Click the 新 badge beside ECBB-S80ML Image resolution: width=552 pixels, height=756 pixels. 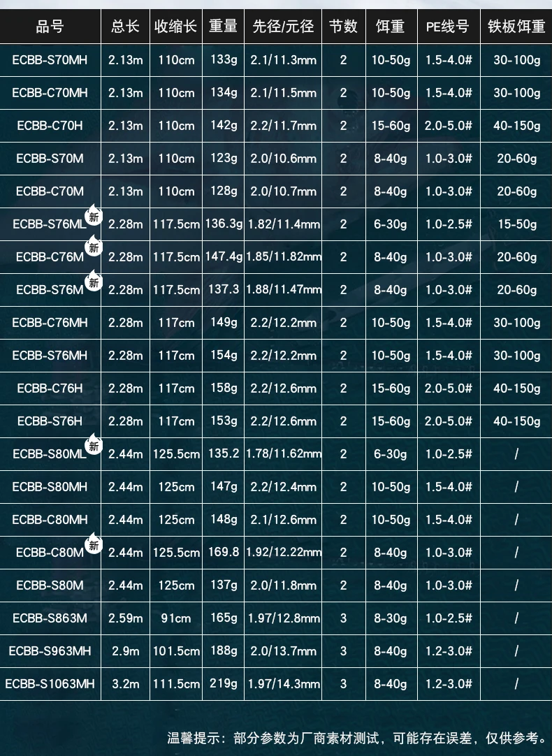tap(94, 445)
